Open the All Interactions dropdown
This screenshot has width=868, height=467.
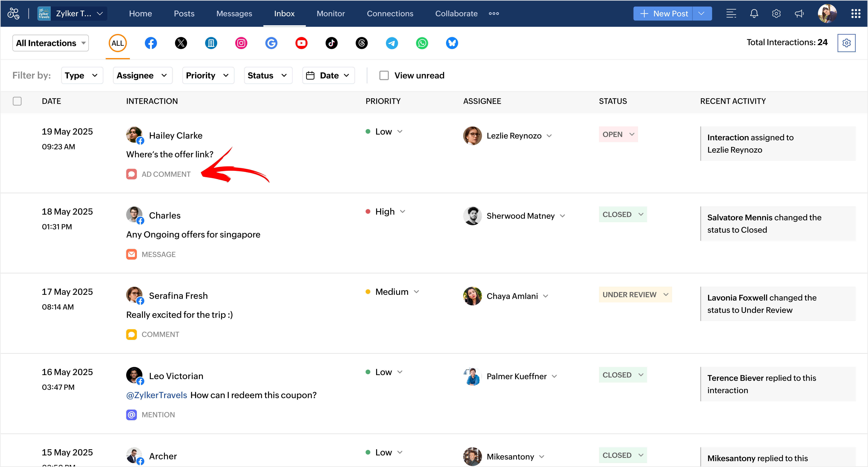(x=51, y=43)
